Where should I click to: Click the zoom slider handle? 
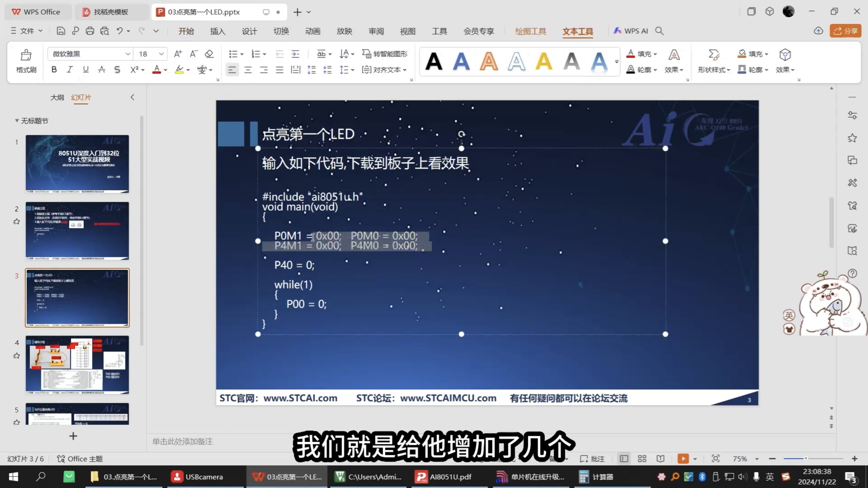805,459
